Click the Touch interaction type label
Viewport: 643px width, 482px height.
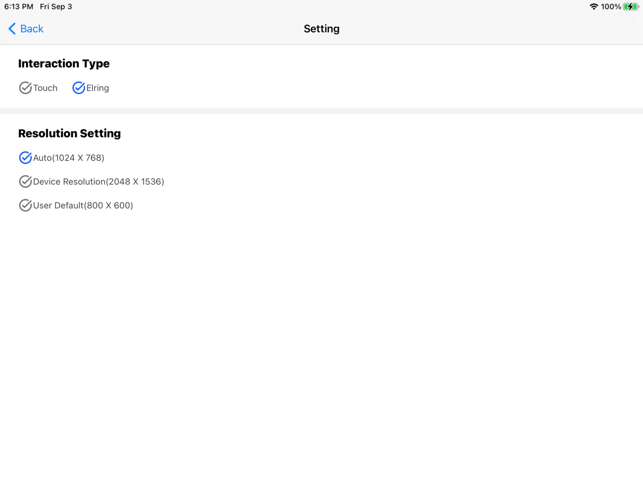point(45,88)
